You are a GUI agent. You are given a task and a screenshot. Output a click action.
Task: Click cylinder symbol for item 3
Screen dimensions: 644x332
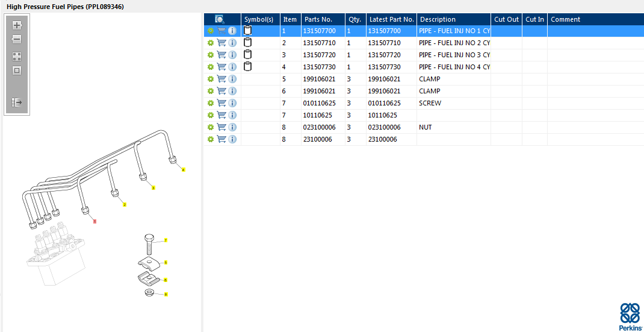[x=247, y=55]
